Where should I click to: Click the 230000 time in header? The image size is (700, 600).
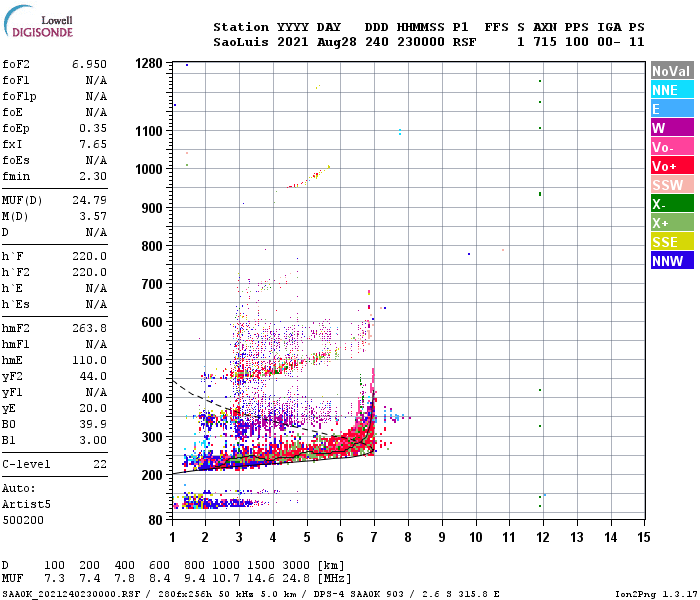pos(421,42)
